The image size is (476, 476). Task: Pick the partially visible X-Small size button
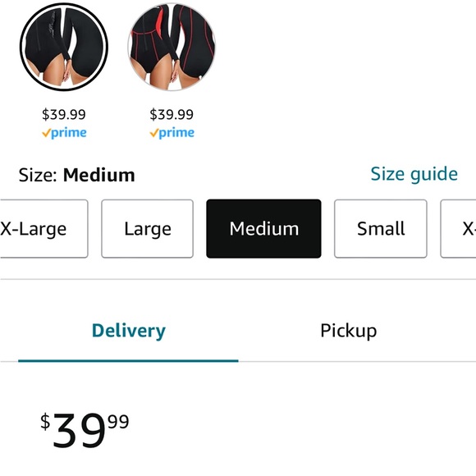tap(459, 229)
